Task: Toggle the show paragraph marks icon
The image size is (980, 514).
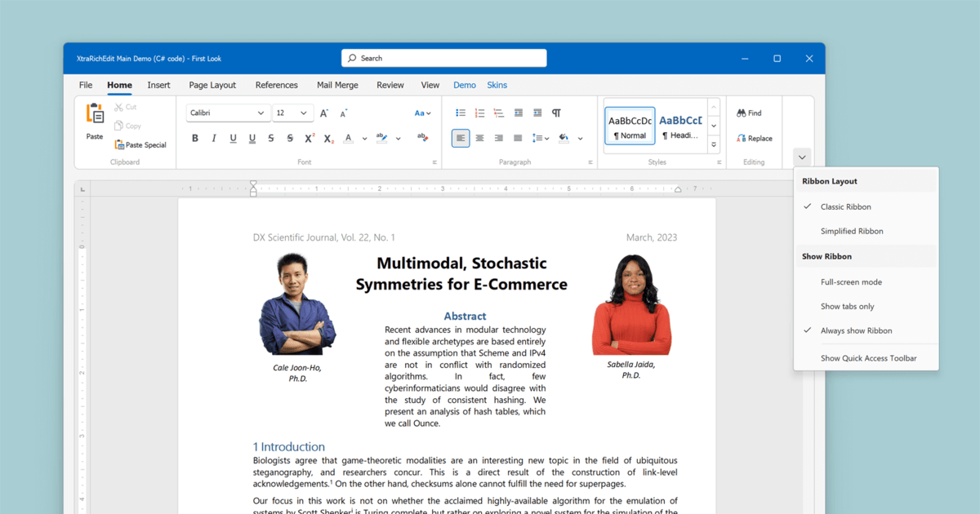Action: pos(556,113)
